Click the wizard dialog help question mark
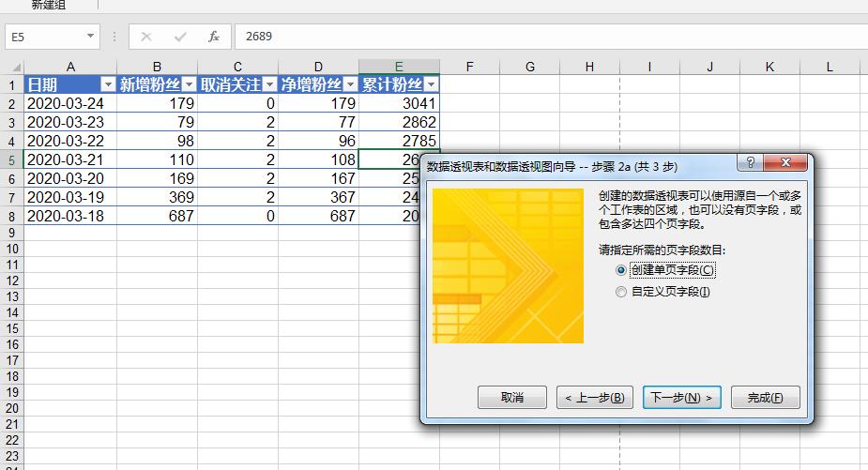This screenshot has height=470, width=868. click(x=750, y=162)
